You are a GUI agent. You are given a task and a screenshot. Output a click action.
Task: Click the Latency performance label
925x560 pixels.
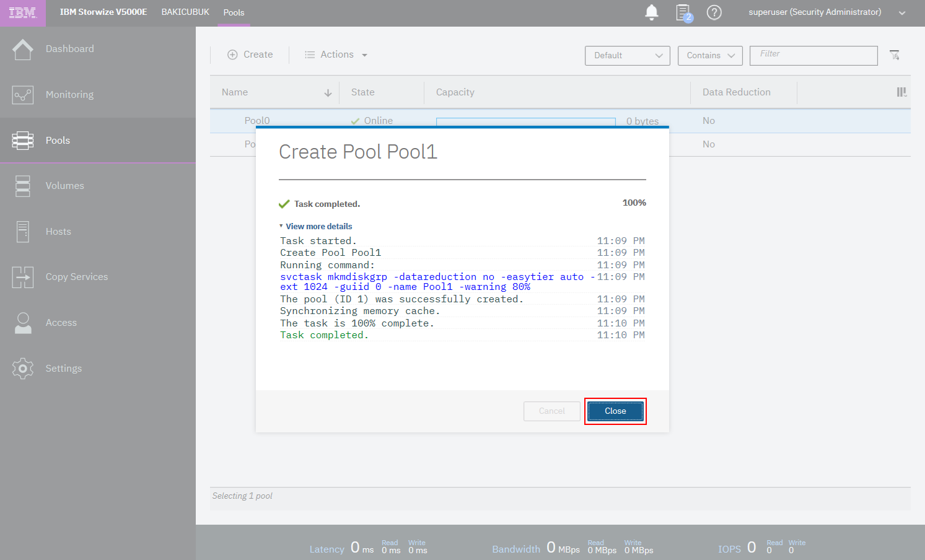(327, 549)
